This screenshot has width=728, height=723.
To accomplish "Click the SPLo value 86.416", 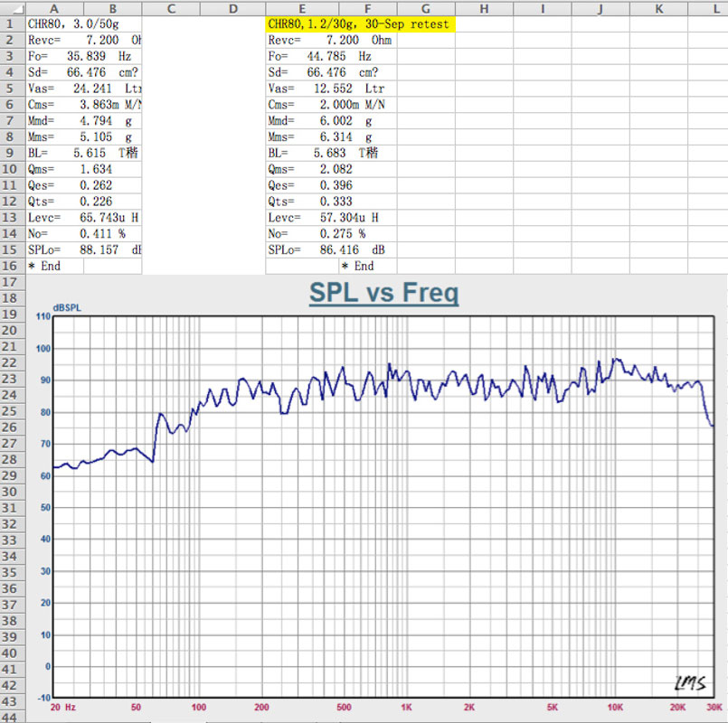I will tap(339, 250).
